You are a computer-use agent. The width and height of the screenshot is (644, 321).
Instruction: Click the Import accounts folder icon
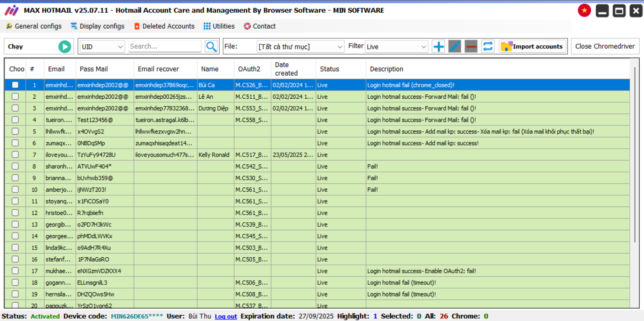(x=507, y=46)
